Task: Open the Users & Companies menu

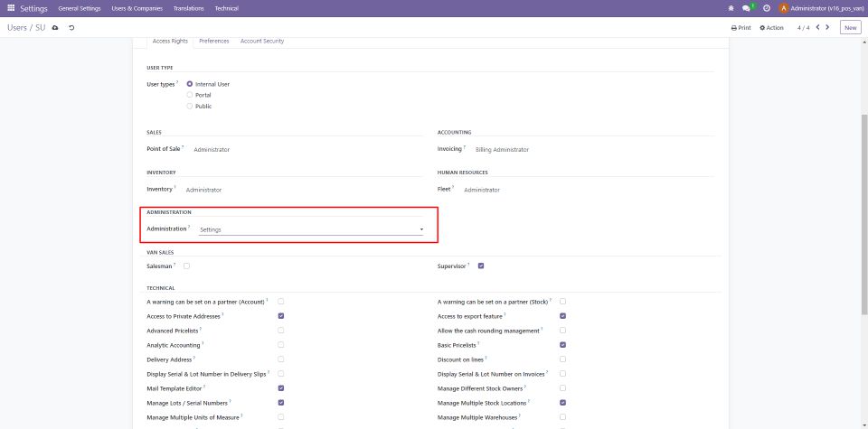Action: coord(137,8)
